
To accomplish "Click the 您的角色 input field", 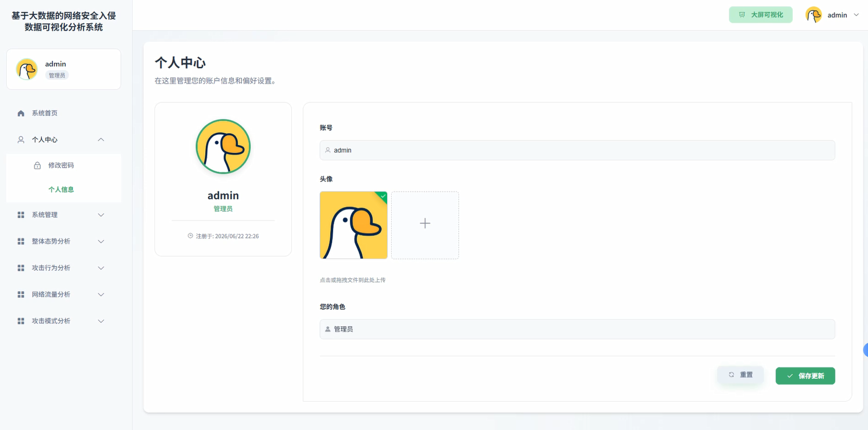I will point(577,329).
